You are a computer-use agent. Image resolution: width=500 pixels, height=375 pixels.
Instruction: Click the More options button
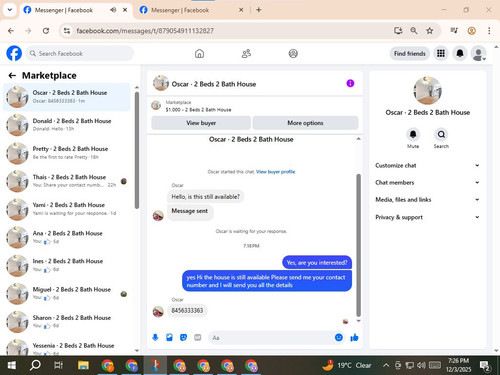305,123
